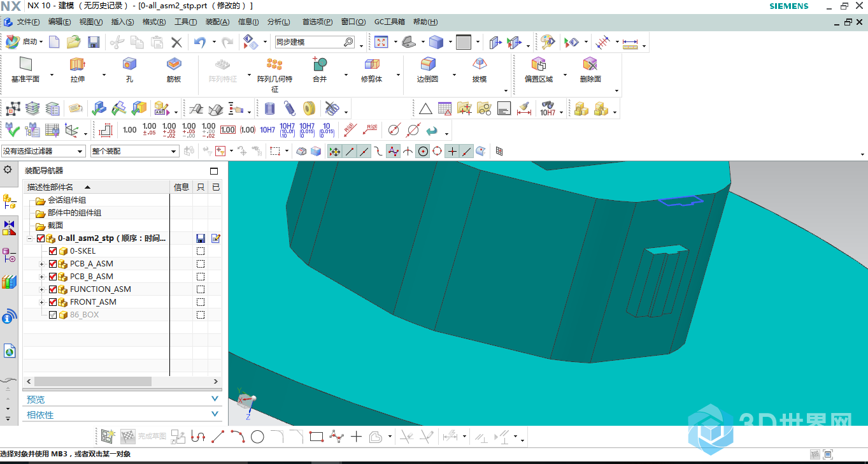Toggle checkbox for PCB_B_ASM component
This screenshot has width=868, height=464.
[53, 277]
